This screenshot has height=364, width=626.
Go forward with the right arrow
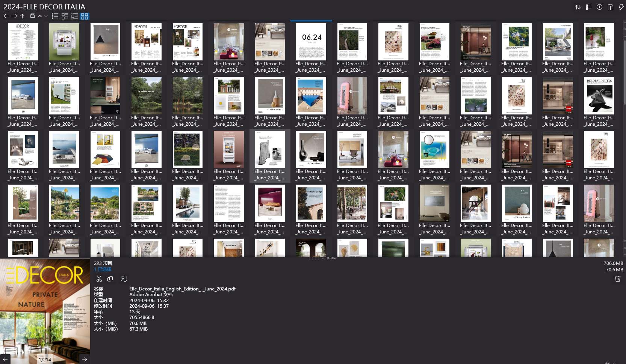pos(14,16)
